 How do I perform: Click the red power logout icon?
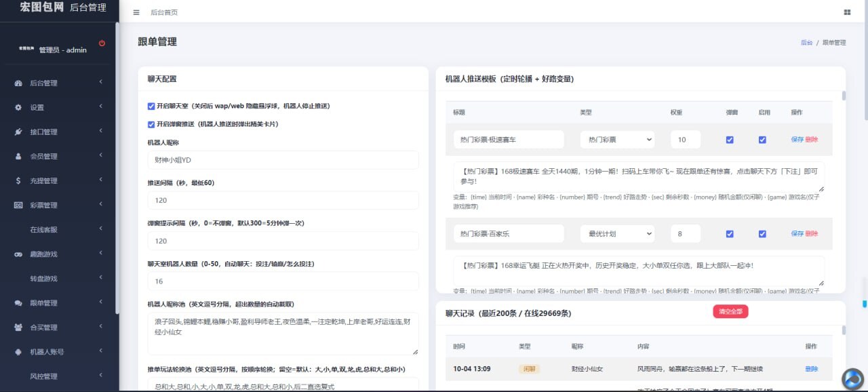click(102, 43)
